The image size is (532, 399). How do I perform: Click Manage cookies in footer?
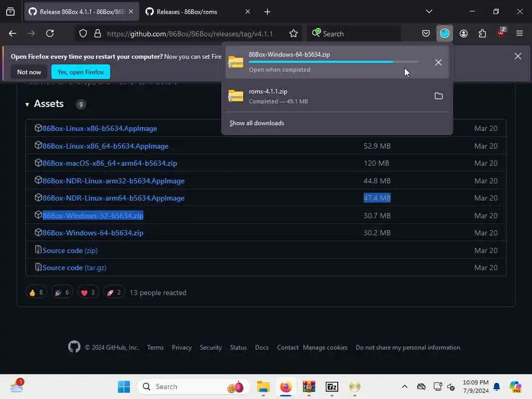point(325,348)
